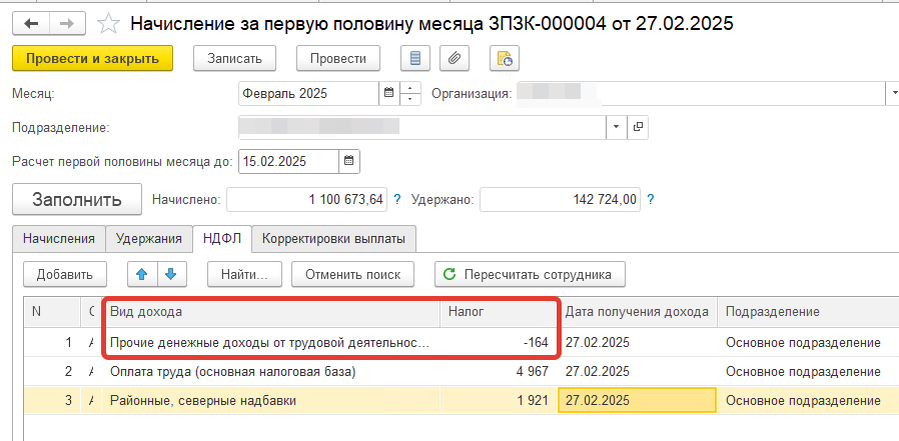Screen dimensions: 899x441
Task: Expand the Организация dropdown list
Action: pos(894,93)
